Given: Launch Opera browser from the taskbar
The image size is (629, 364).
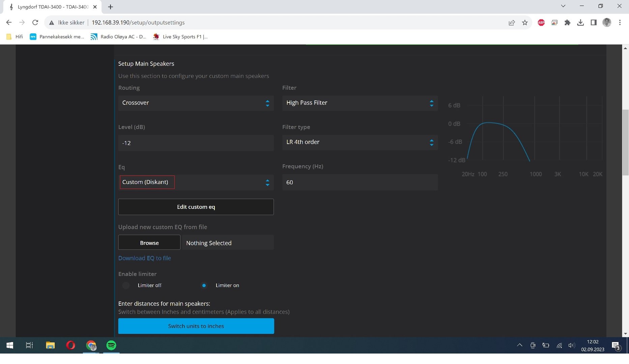Looking at the screenshot, I should click(x=70, y=345).
